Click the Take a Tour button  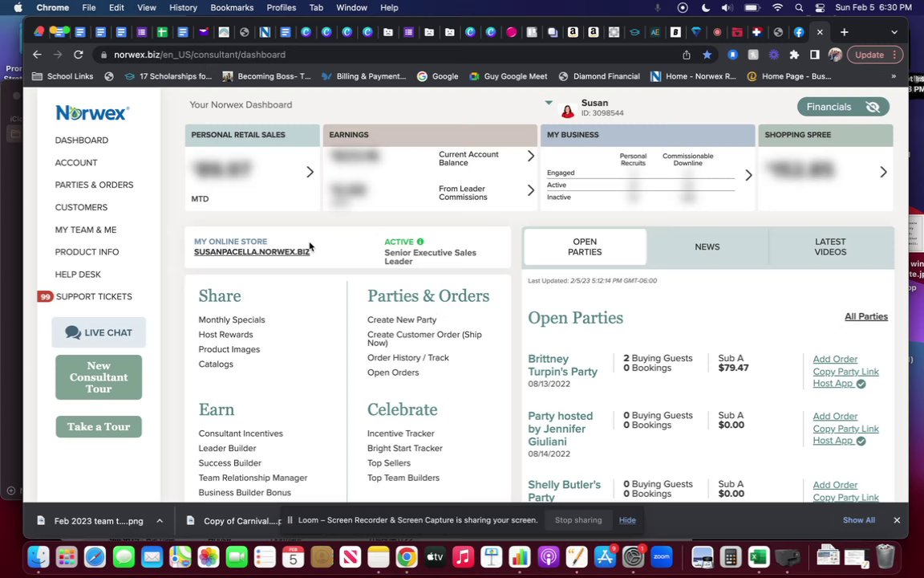[x=99, y=426]
